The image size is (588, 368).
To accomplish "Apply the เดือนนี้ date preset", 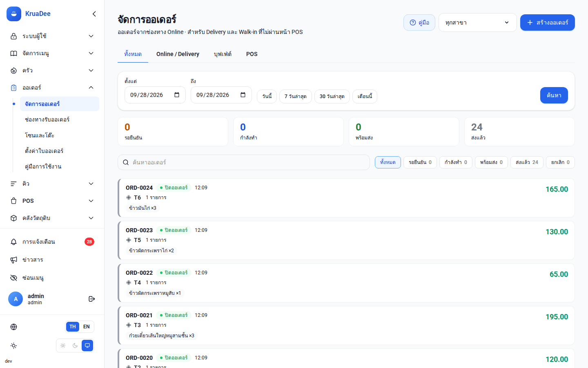I will pyautogui.click(x=365, y=96).
